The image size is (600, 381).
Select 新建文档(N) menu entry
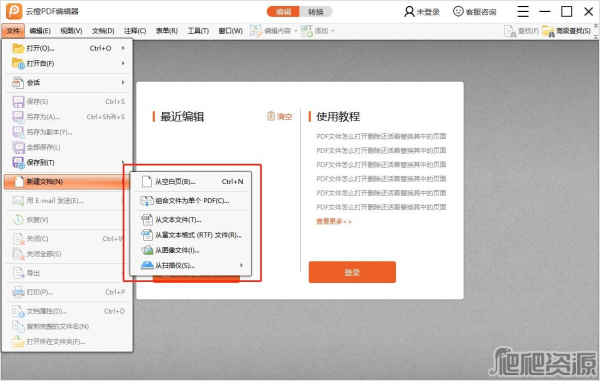pos(66,181)
